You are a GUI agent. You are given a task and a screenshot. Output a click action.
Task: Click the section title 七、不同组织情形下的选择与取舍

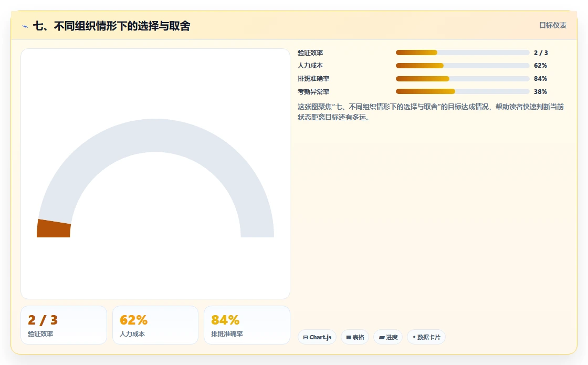[x=111, y=26]
